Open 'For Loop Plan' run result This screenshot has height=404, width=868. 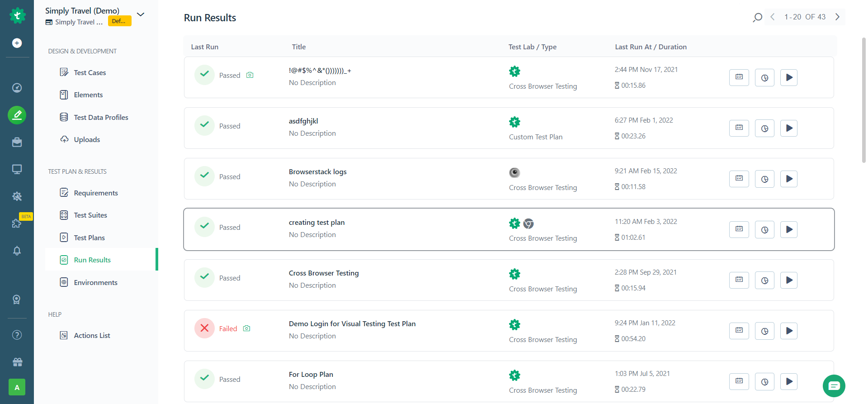pyautogui.click(x=311, y=374)
